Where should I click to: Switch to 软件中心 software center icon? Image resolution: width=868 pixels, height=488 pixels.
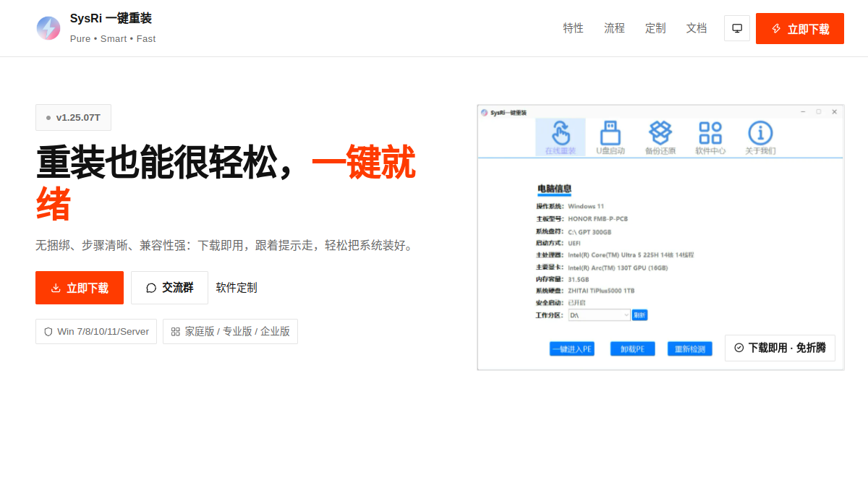point(710,137)
